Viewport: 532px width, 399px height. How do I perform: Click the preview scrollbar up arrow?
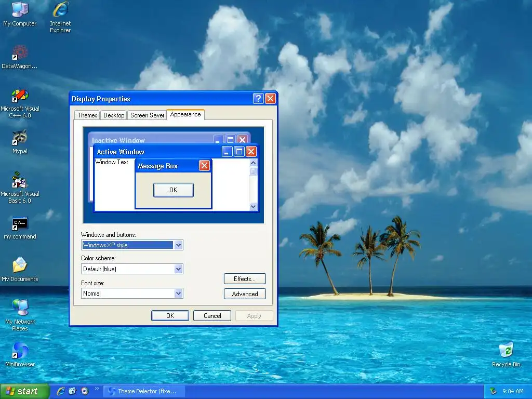(253, 163)
